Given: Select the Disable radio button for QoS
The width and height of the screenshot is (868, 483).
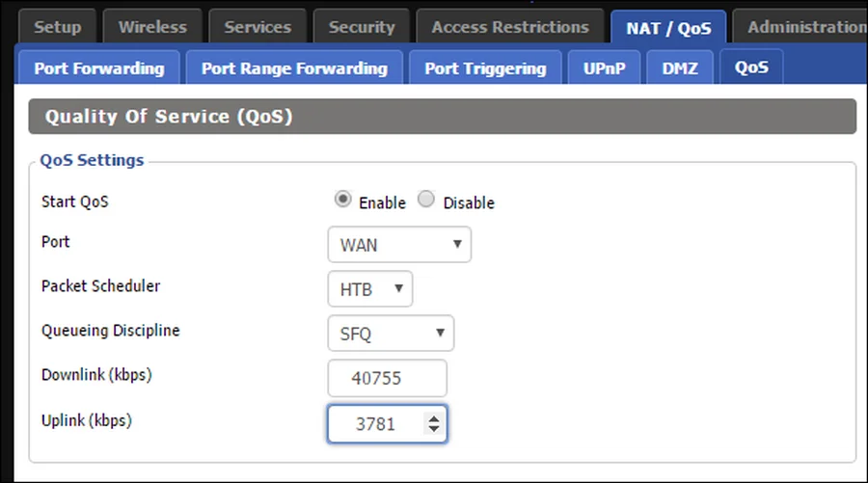Looking at the screenshot, I should [426, 200].
